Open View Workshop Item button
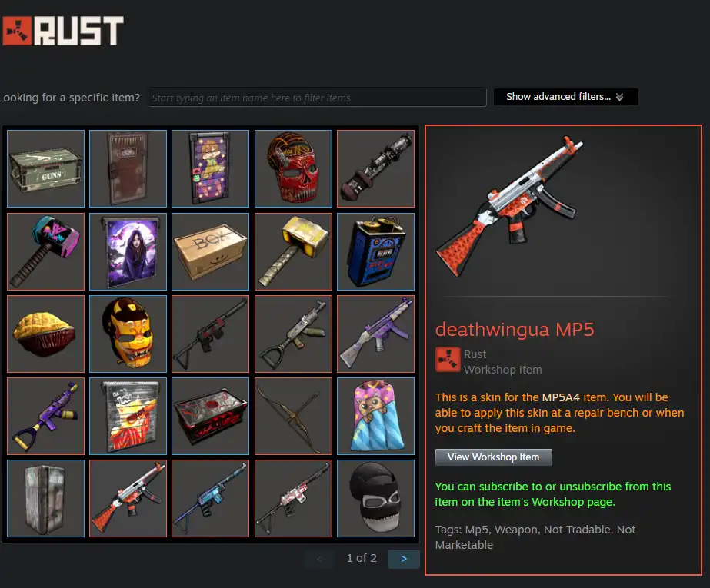The width and height of the screenshot is (710, 588). 494,457
